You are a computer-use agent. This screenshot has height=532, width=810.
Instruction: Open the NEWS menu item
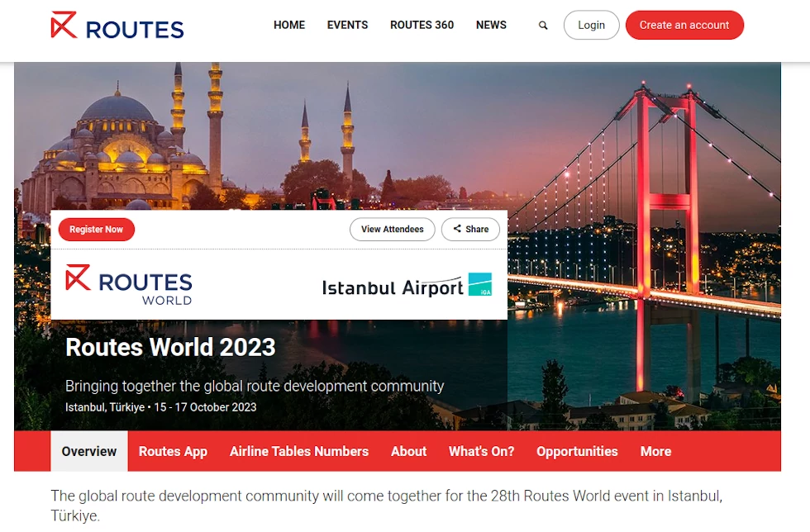[491, 25]
